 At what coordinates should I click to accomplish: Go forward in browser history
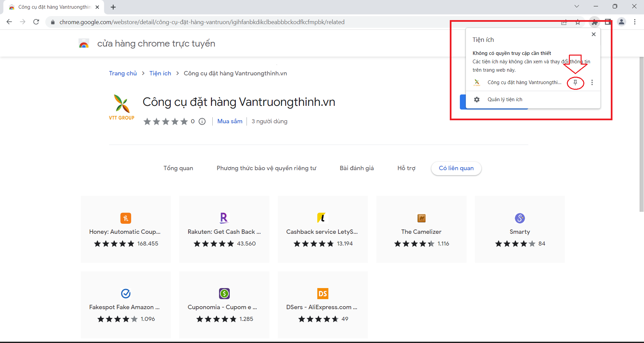(22, 22)
